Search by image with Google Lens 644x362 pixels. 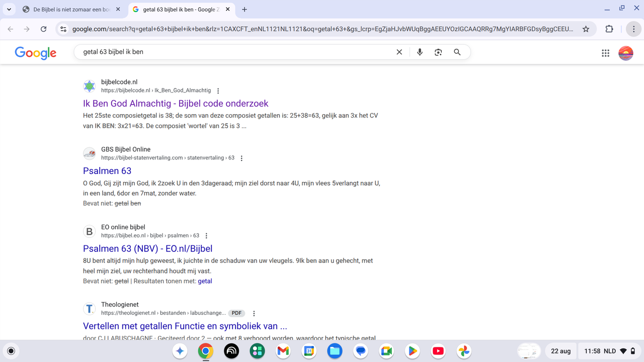(438, 52)
